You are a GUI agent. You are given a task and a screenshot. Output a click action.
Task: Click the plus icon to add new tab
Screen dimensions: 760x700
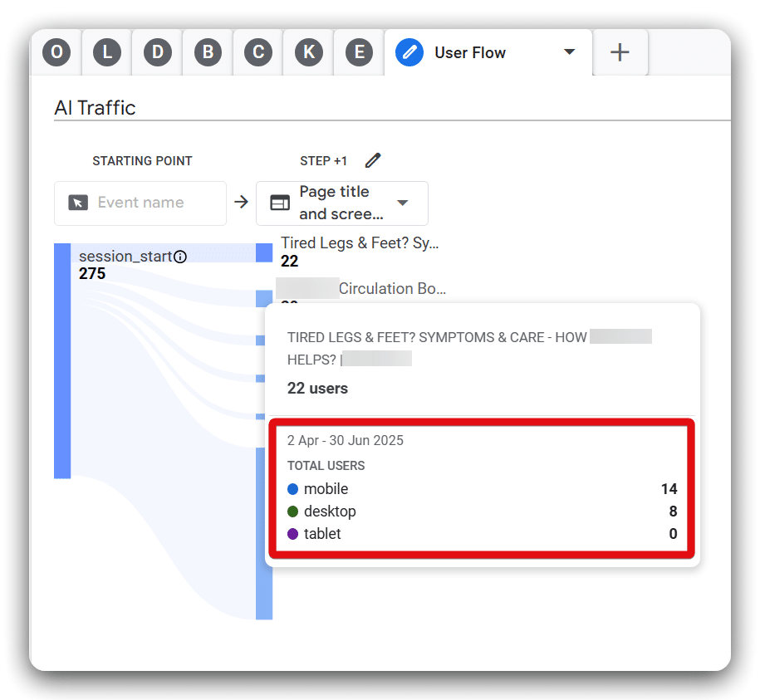[x=620, y=52]
